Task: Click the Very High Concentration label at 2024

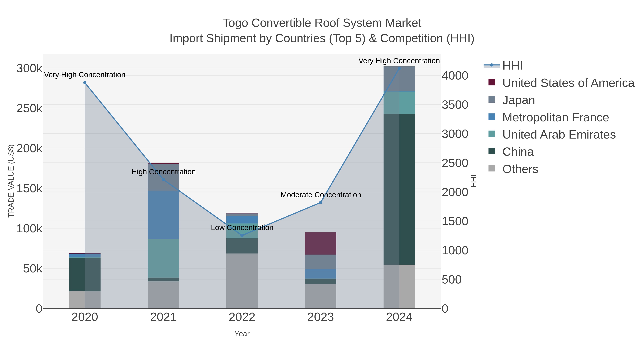Action: [399, 61]
